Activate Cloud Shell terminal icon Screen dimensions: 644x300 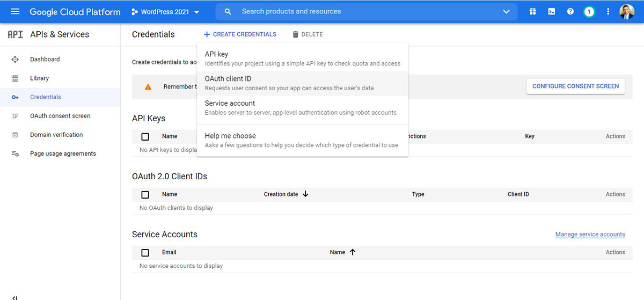[551, 12]
